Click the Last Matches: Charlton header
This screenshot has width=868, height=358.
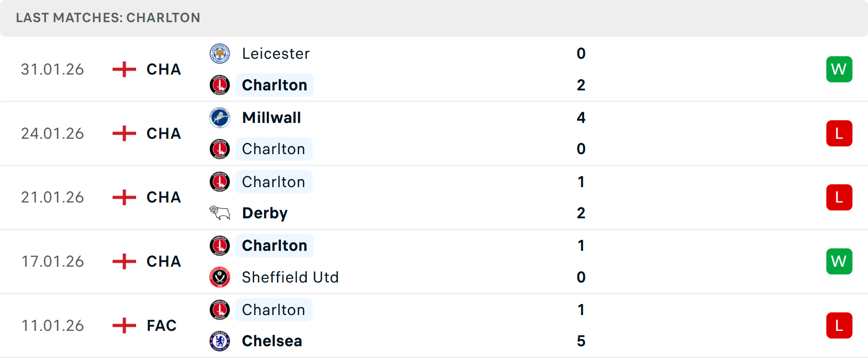pyautogui.click(x=108, y=18)
